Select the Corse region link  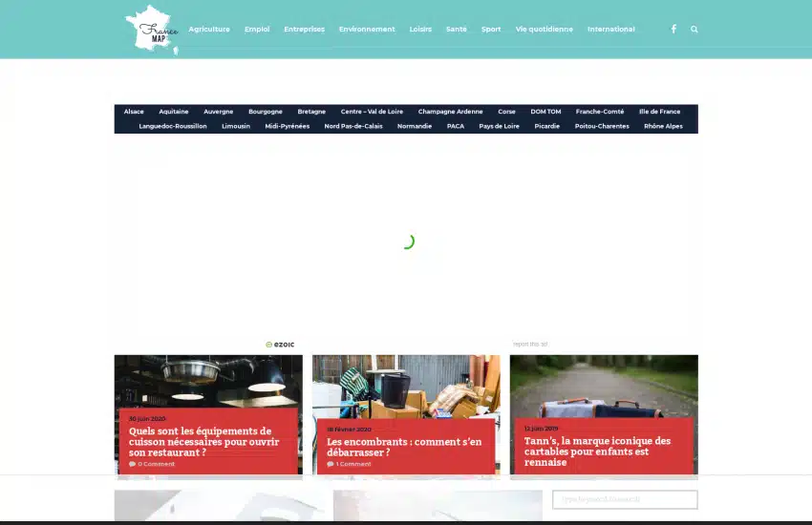[506, 112]
